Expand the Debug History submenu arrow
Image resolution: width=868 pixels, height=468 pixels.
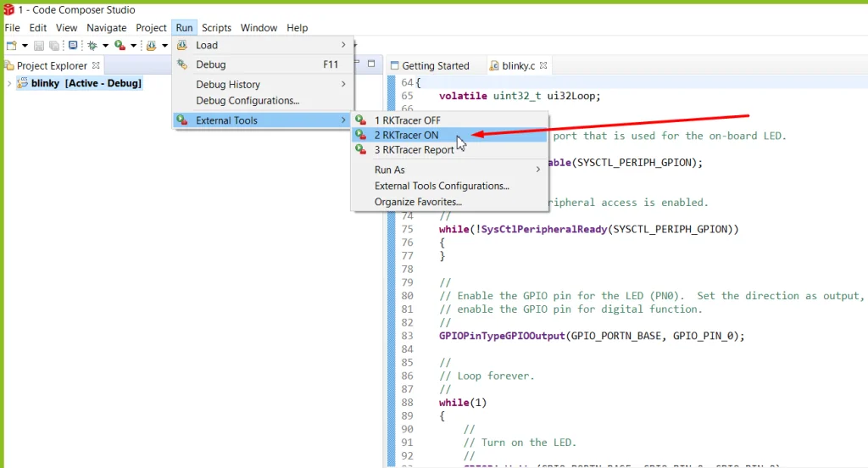pyautogui.click(x=343, y=84)
